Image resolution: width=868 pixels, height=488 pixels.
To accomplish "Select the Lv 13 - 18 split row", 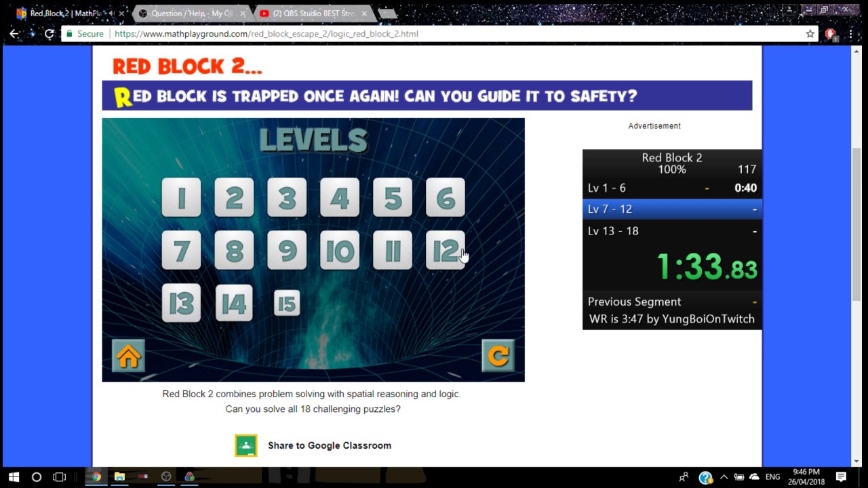I will [672, 230].
